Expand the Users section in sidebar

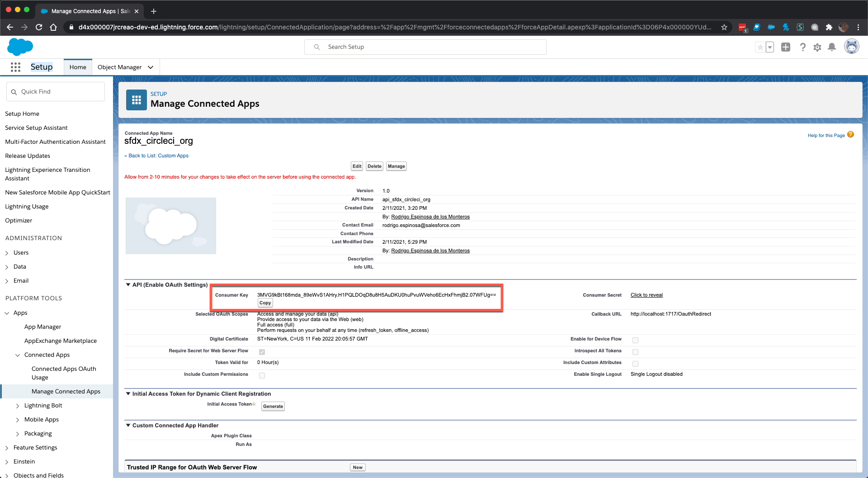tap(7, 253)
